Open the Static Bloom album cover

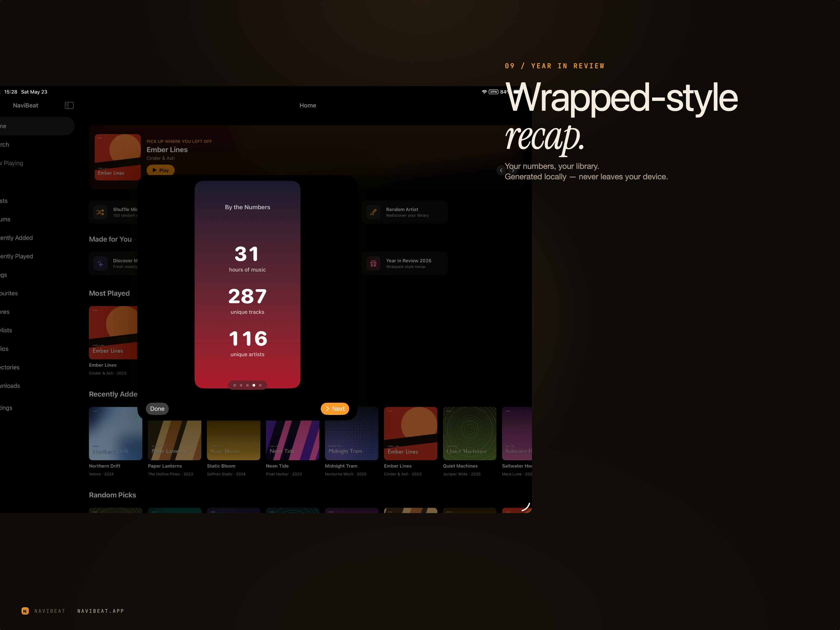[x=234, y=440]
